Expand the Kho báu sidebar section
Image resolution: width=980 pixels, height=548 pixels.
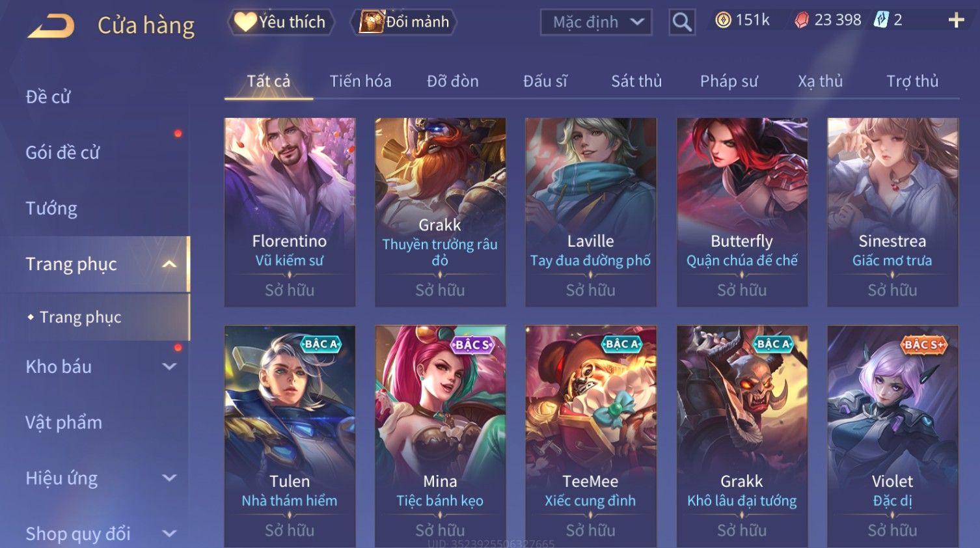pyautogui.click(x=169, y=366)
